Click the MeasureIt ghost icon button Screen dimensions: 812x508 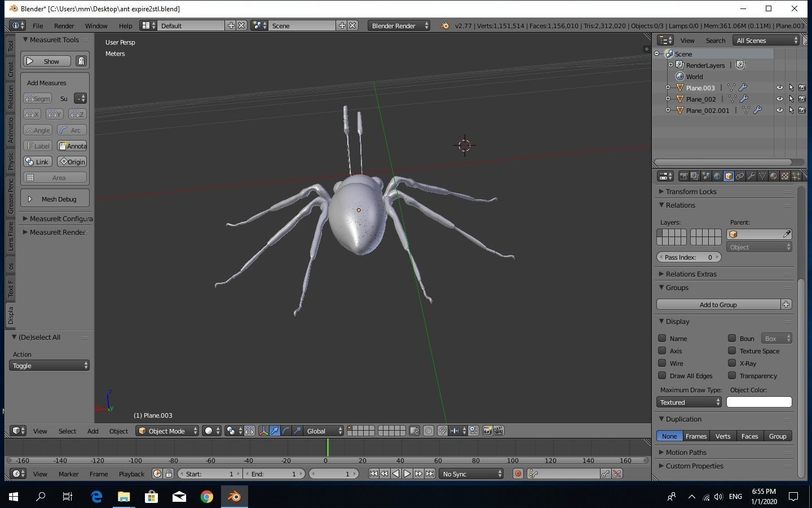81,61
